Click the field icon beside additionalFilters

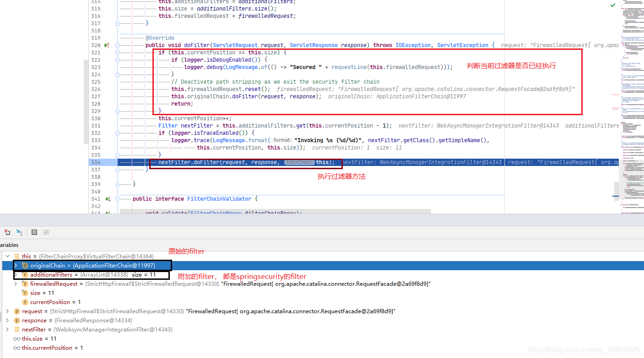coord(25,275)
